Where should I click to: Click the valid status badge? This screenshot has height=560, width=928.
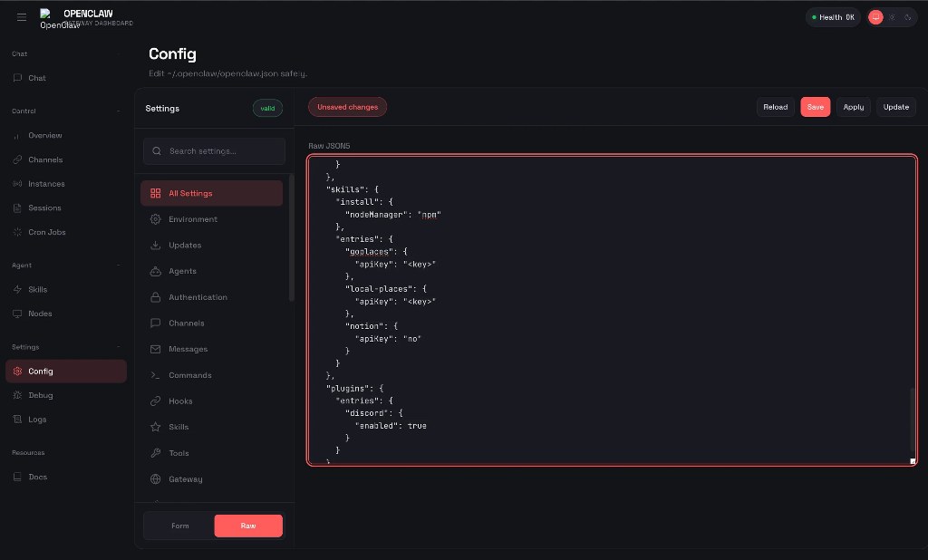267,109
